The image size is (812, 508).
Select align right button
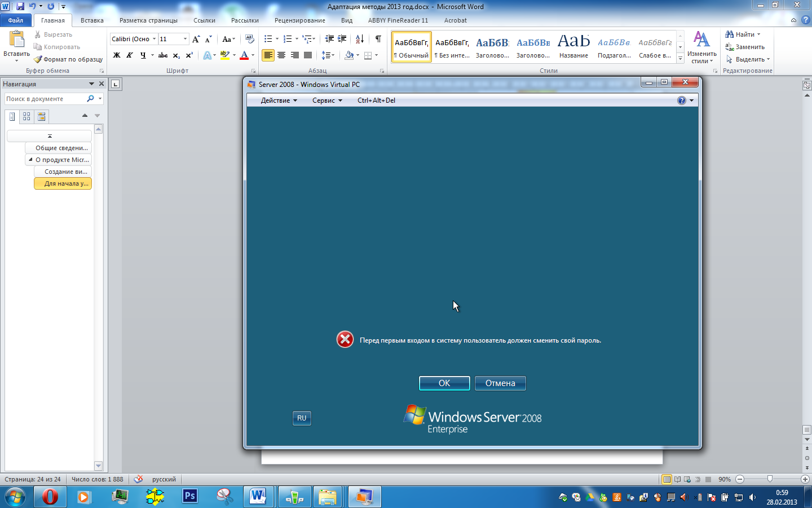coord(294,55)
